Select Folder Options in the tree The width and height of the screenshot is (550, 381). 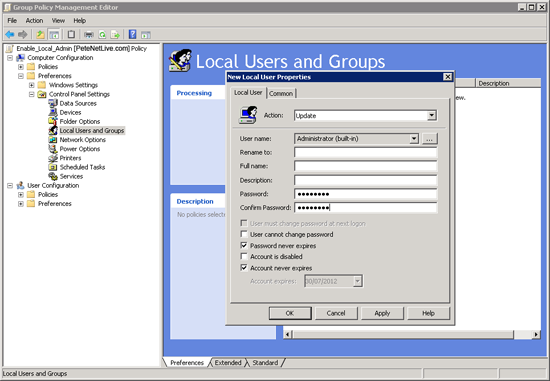pyautogui.click(x=80, y=121)
